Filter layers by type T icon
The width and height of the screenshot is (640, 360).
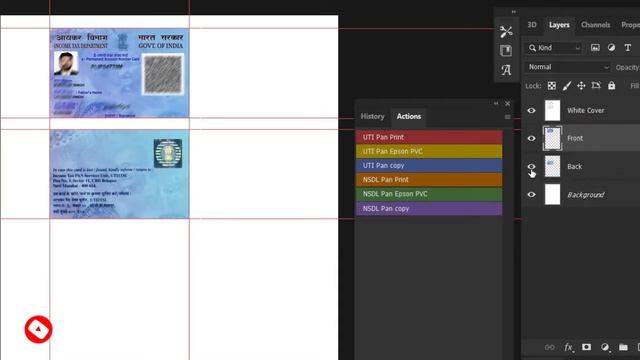628,48
